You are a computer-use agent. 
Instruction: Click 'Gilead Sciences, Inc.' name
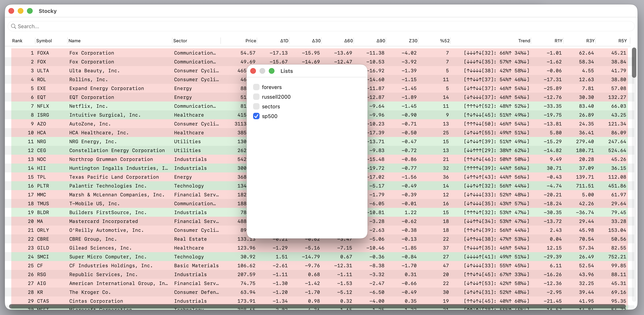101,248
